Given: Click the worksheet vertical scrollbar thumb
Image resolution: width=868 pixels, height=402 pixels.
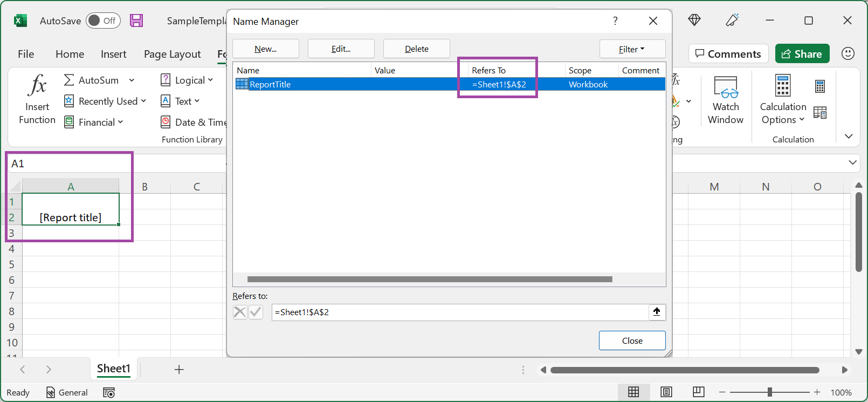Looking at the screenshot, I should 859,232.
